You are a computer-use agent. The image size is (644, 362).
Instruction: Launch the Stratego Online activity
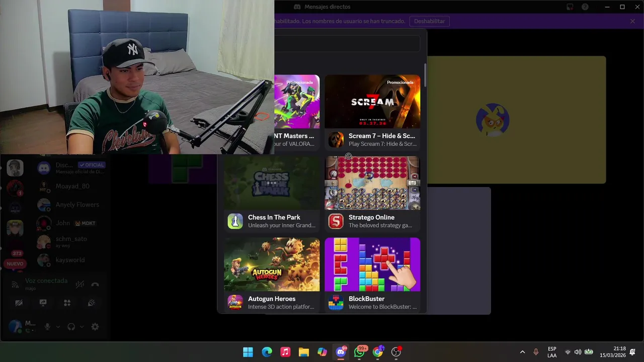pos(372,194)
